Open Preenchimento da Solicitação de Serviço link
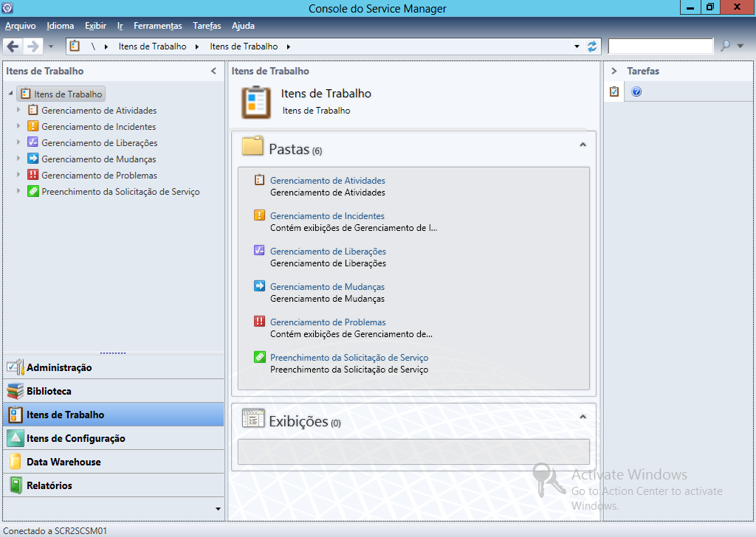 pyautogui.click(x=348, y=358)
